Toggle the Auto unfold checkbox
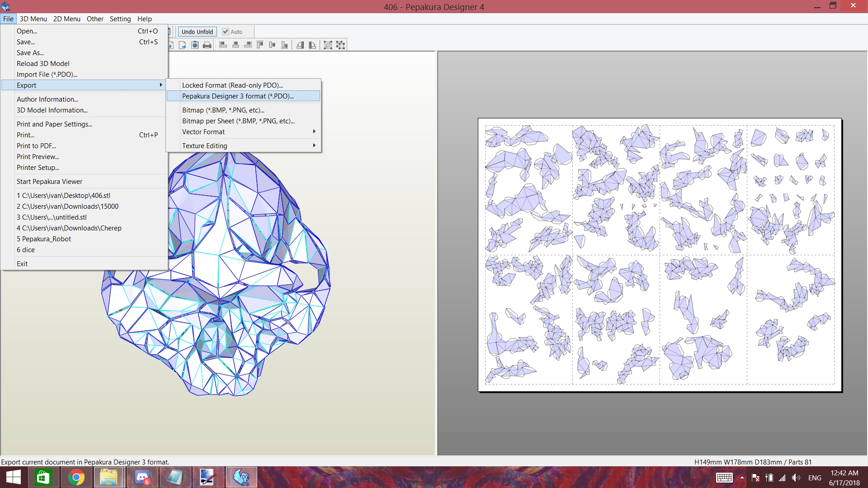Viewport: 868px width, 488px height. pyautogui.click(x=226, y=32)
